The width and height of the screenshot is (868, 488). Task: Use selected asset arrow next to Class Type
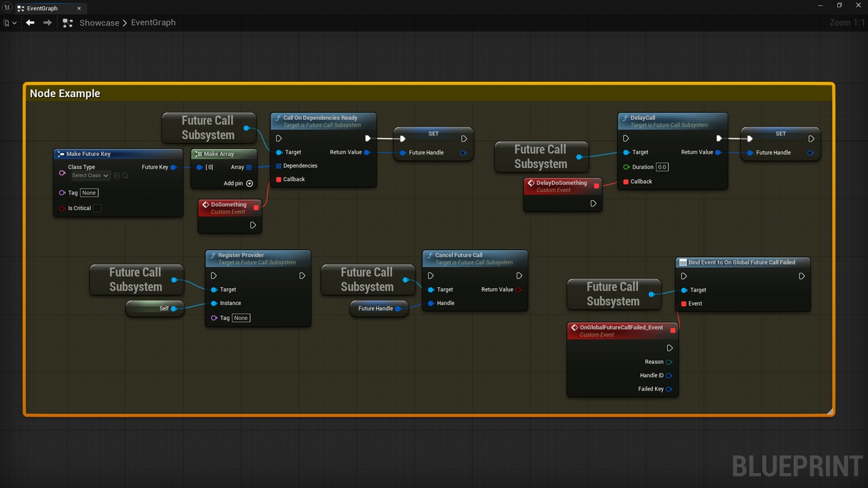coord(117,176)
